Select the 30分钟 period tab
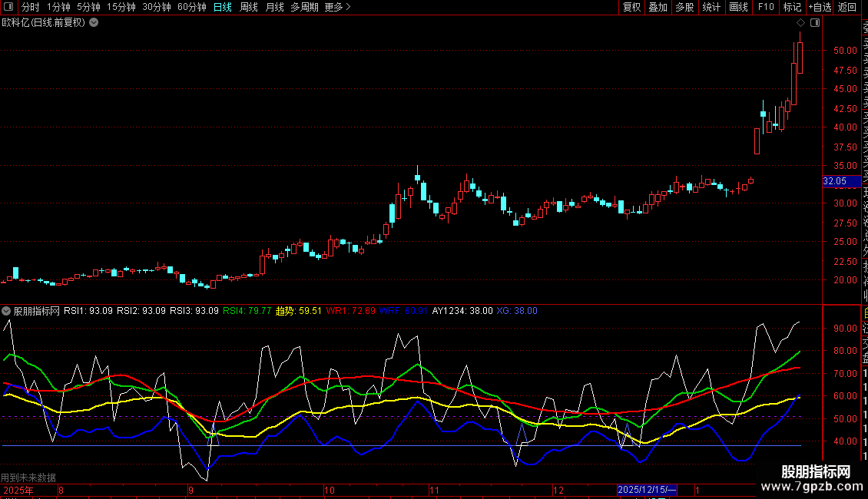This screenshot has height=499, width=868. pyautogui.click(x=156, y=7)
